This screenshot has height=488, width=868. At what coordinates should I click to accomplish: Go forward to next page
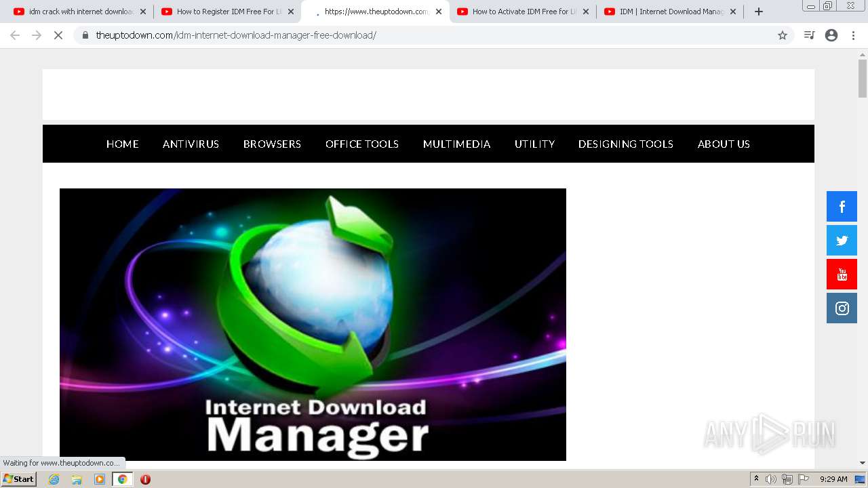click(x=37, y=35)
